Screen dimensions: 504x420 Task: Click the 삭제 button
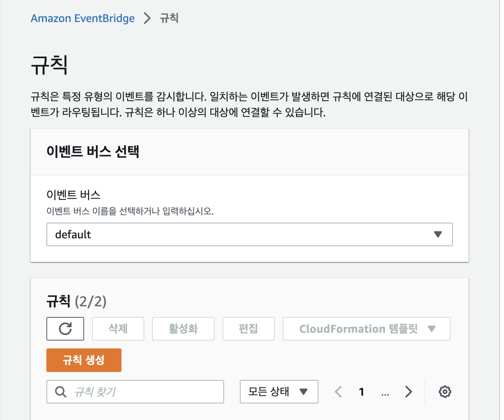click(x=118, y=329)
